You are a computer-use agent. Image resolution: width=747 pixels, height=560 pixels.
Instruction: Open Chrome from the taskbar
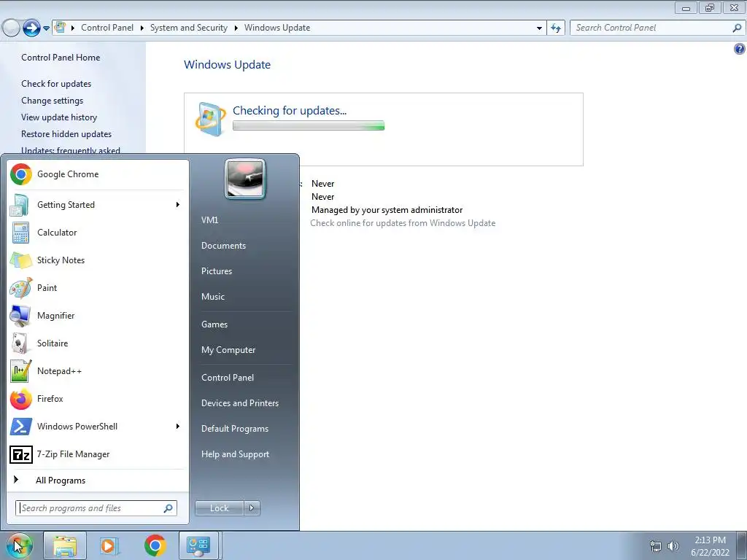[155, 545]
